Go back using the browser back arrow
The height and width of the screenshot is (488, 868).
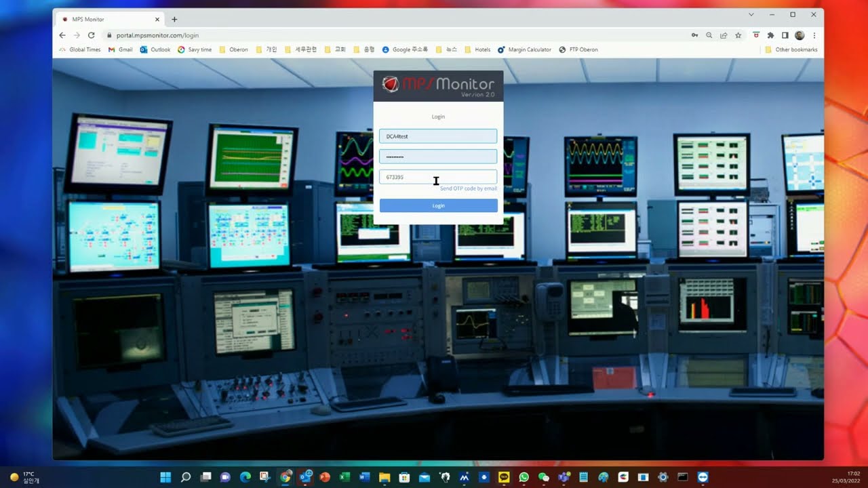(x=62, y=35)
